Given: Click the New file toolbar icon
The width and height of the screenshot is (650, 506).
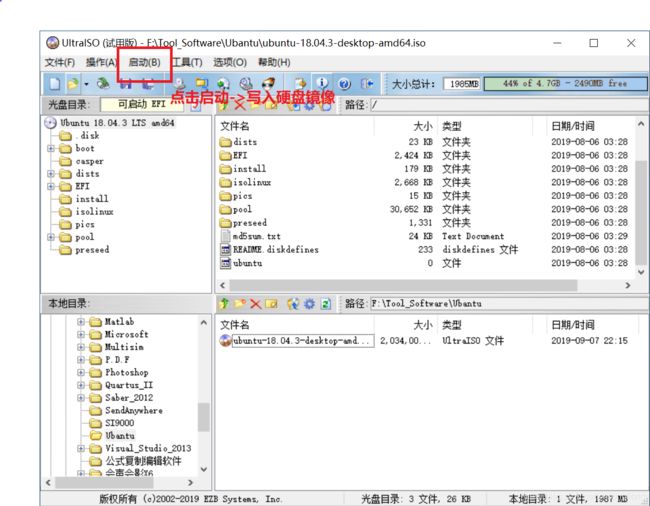Looking at the screenshot, I should click(x=55, y=84).
